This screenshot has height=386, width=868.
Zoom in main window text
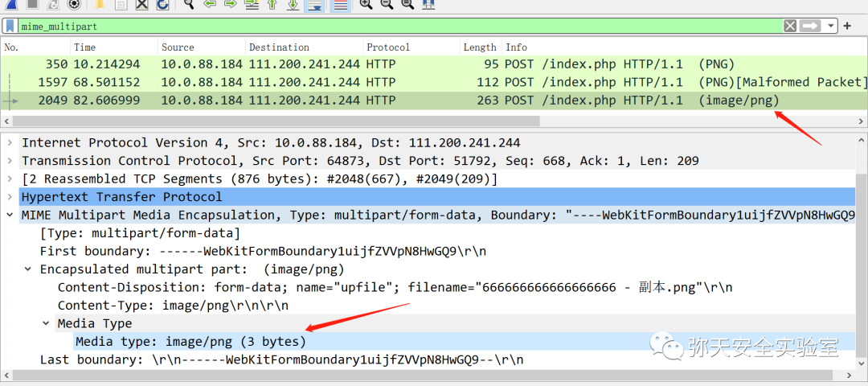366,5
